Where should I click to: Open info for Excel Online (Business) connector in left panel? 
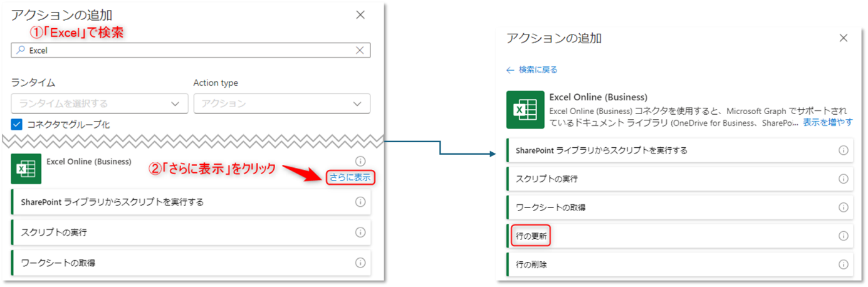click(x=360, y=161)
